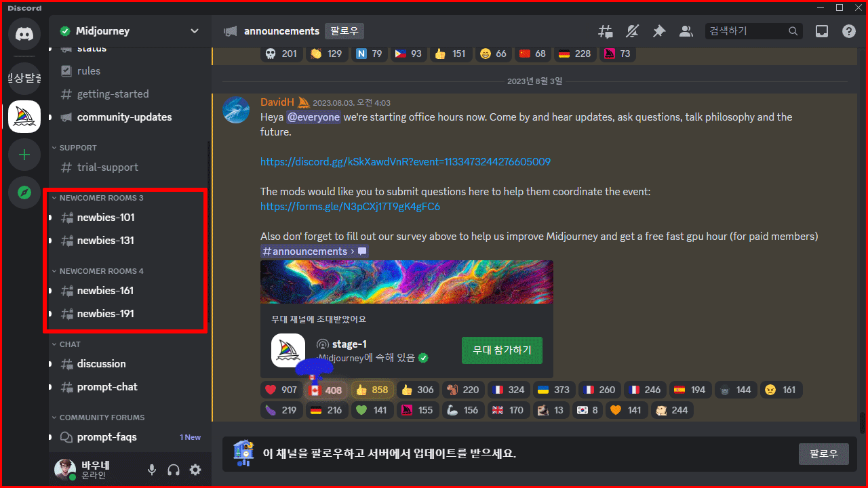868x488 pixels.
Task: Click the thread bubble icon after #announcements link
Action: [363, 251]
